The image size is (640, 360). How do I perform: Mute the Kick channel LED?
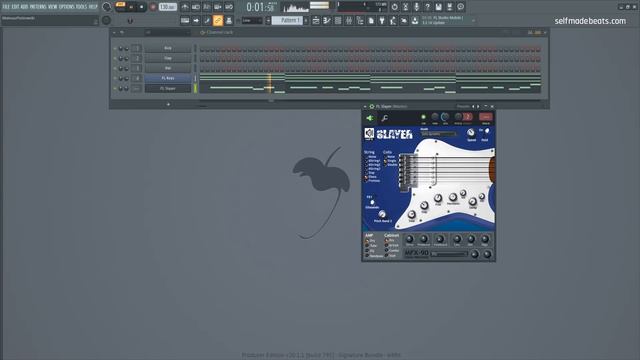pyautogui.click(x=115, y=49)
